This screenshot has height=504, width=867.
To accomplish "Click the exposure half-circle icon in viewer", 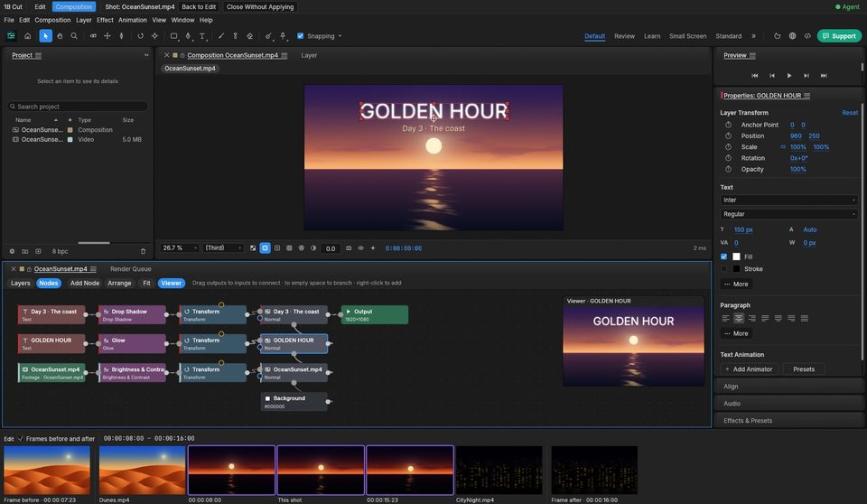I will pyautogui.click(x=313, y=248).
